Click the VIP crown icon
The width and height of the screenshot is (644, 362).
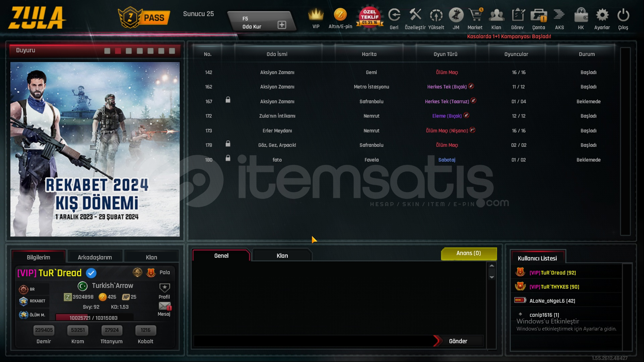click(x=316, y=15)
